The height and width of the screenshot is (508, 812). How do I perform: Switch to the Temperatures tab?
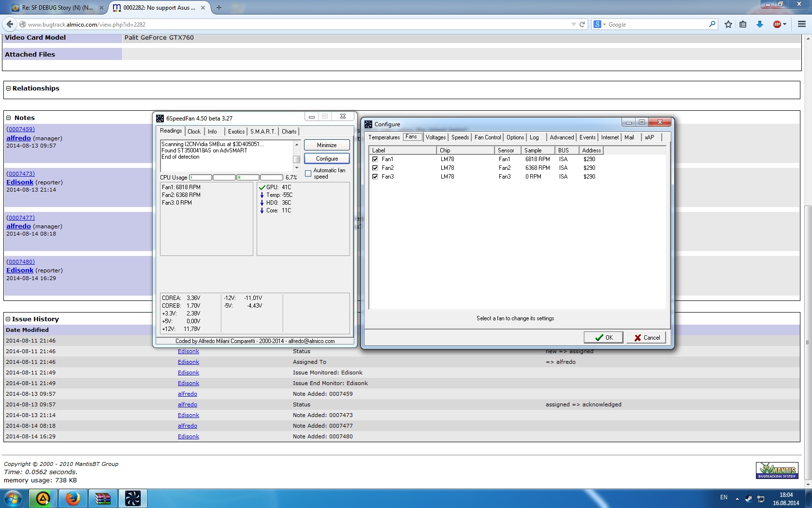tap(384, 137)
